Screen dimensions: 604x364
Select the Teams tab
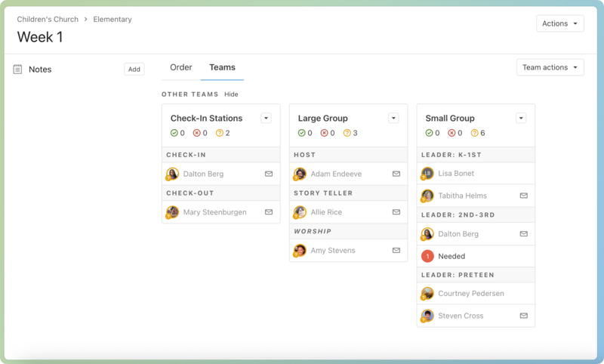tap(222, 68)
